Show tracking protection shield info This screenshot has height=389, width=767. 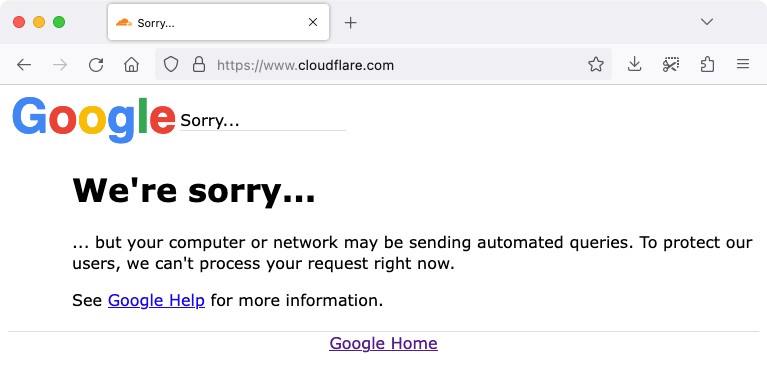pos(171,64)
